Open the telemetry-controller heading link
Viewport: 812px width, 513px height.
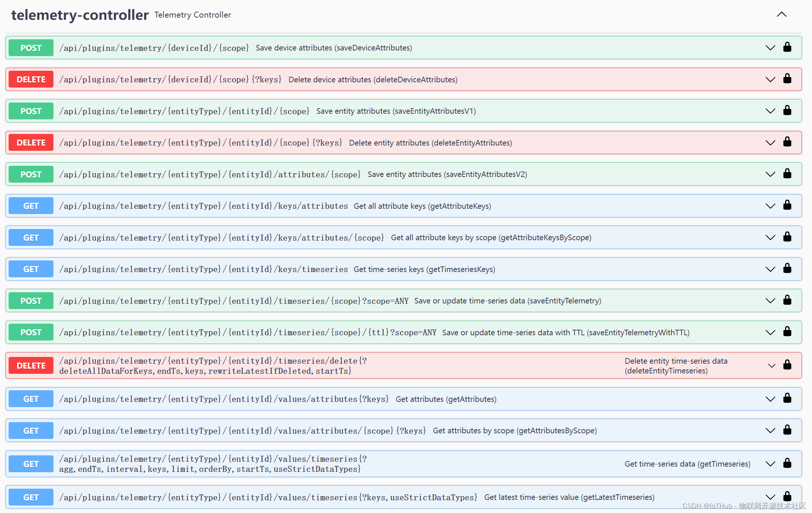[x=80, y=15]
